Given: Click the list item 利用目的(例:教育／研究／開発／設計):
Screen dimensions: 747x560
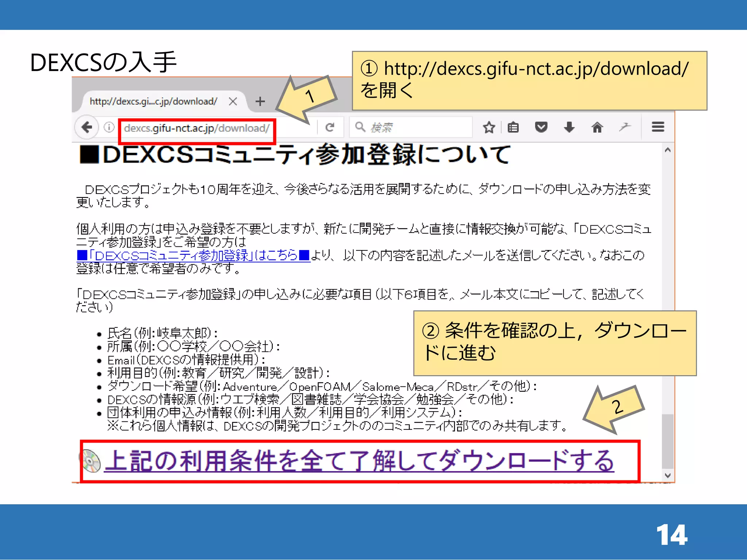Looking at the screenshot, I should click(x=219, y=373).
